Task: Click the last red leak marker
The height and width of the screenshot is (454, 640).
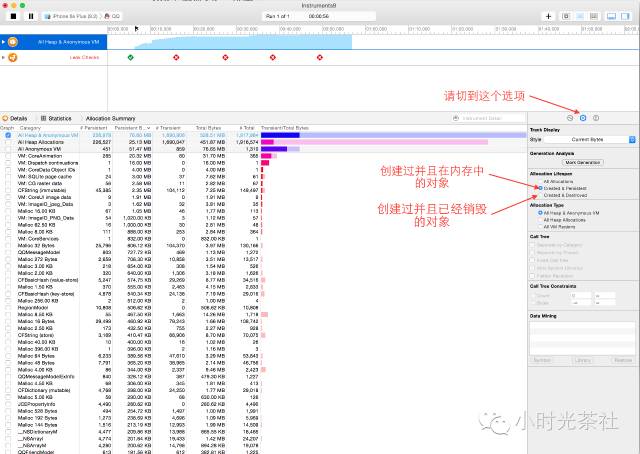Action: pyautogui.click(x=320, y=58)
